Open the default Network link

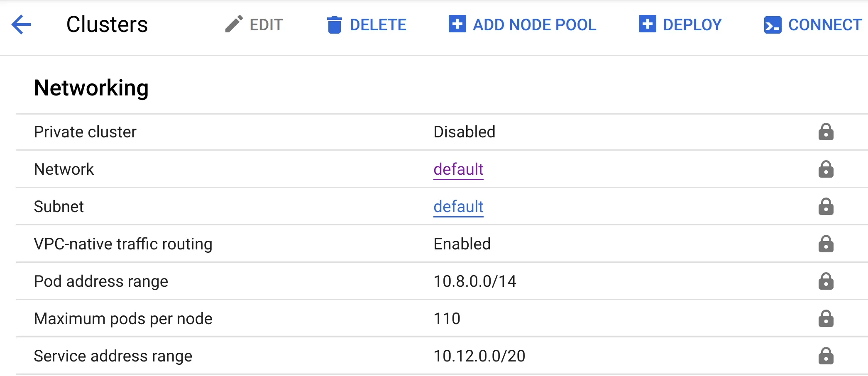(458, 169)
